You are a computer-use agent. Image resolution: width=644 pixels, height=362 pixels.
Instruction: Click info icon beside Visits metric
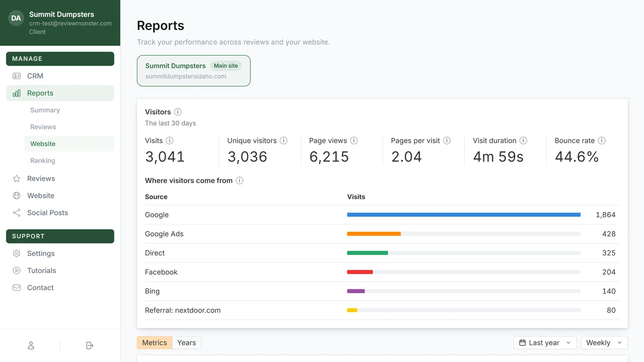(170, 140)
